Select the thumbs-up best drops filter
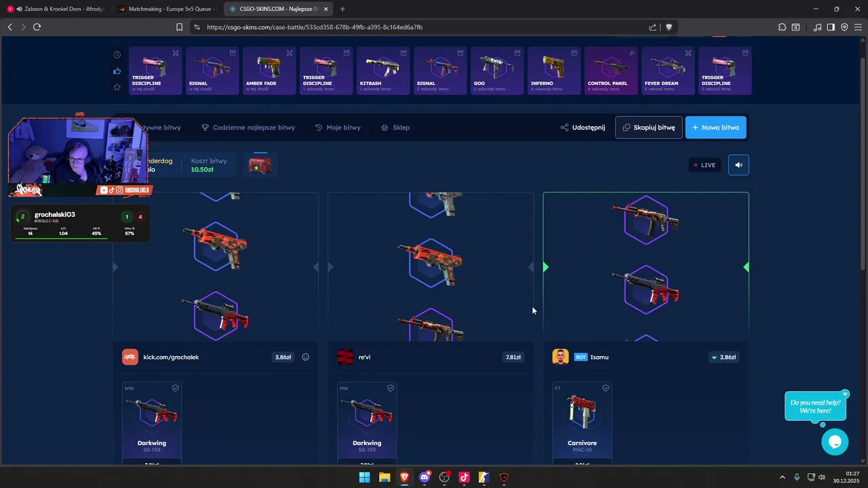This screenshot has height=488, width=868. pos(117,71)
